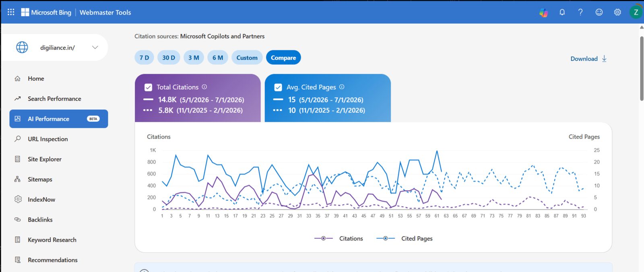
Task: Select the 7 D date range
Action: (144, 58)
